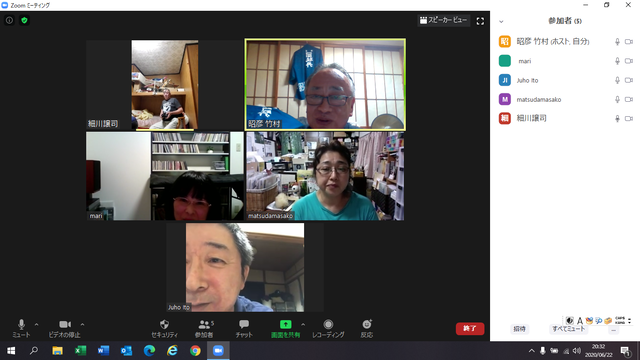Open the IME search/dictionary icon
The image size is (640, 360).
point(598,321)
